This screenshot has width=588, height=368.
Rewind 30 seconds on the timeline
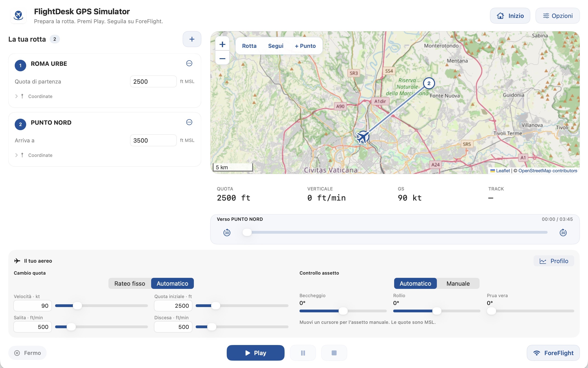pos(227,233)
